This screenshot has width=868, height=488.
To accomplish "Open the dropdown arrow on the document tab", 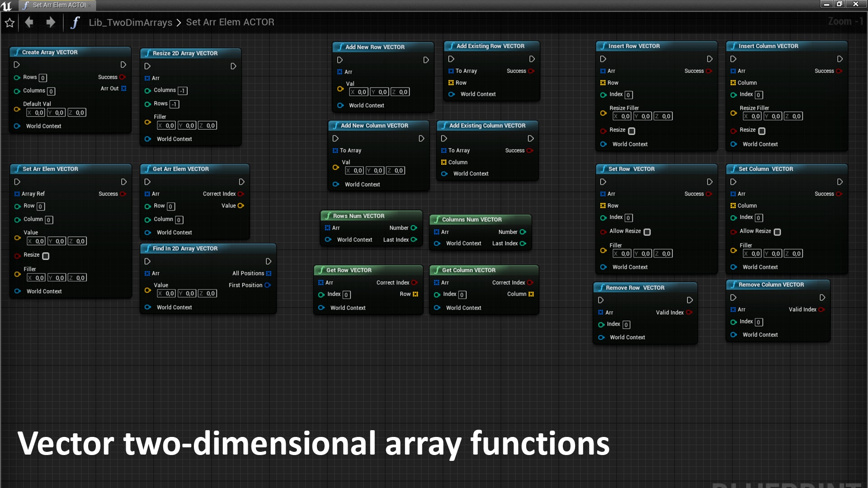I will click(90, 5).
